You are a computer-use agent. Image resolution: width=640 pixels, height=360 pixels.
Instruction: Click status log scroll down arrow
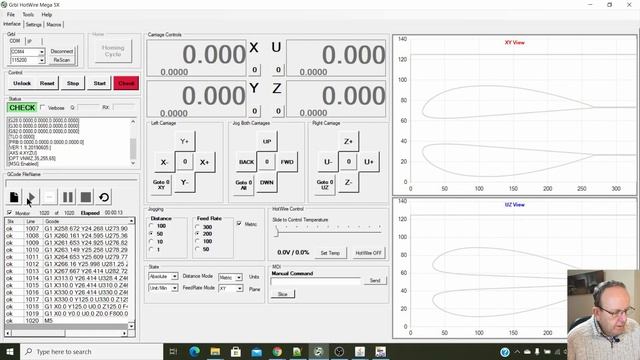(x=133, y=163)
